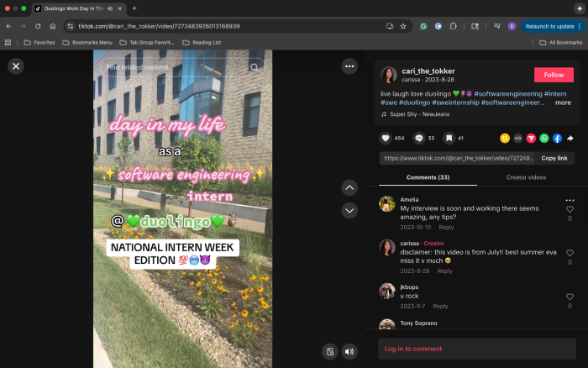Click the embed code icon
Screen dimensions: 588x368
click(518, 138)
